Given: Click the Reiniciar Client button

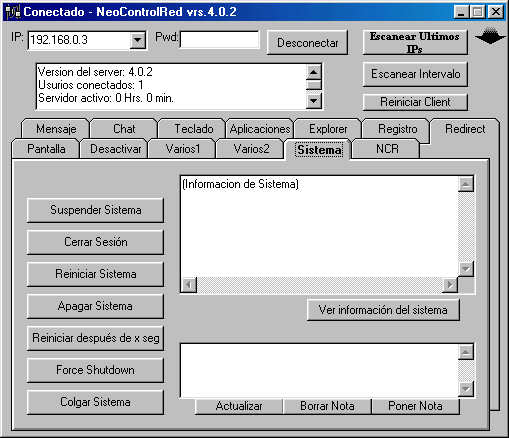Looking at the screenshot, I should click(x=415, y=102).
